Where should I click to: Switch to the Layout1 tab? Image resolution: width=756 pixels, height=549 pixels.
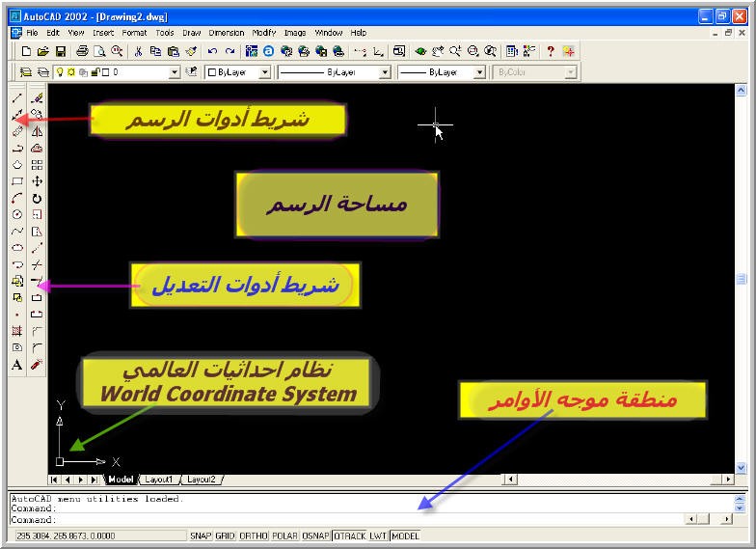(158, 480)
